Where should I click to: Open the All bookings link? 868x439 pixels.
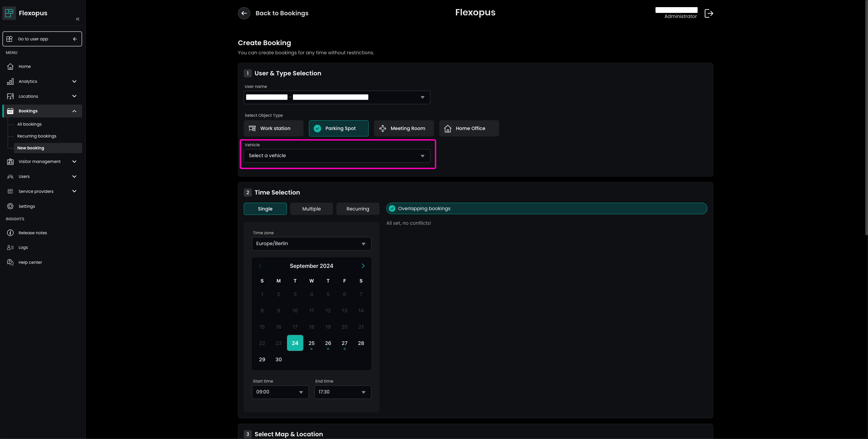pos(30,124)
